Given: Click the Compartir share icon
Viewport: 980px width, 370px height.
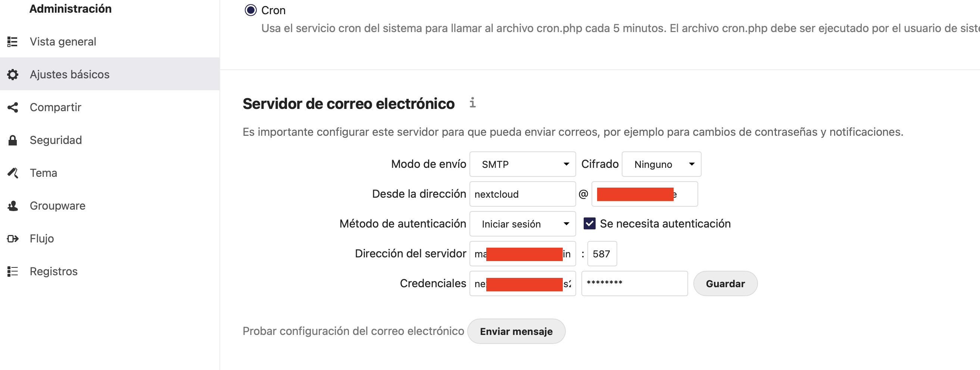Looking at the screenshot, I should [x=13, y=107].
